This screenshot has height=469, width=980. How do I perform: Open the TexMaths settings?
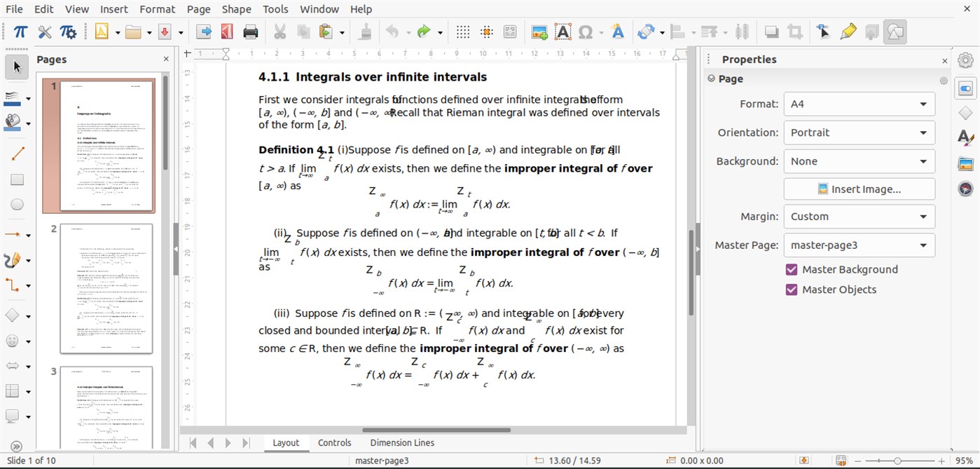pos(67,31)
